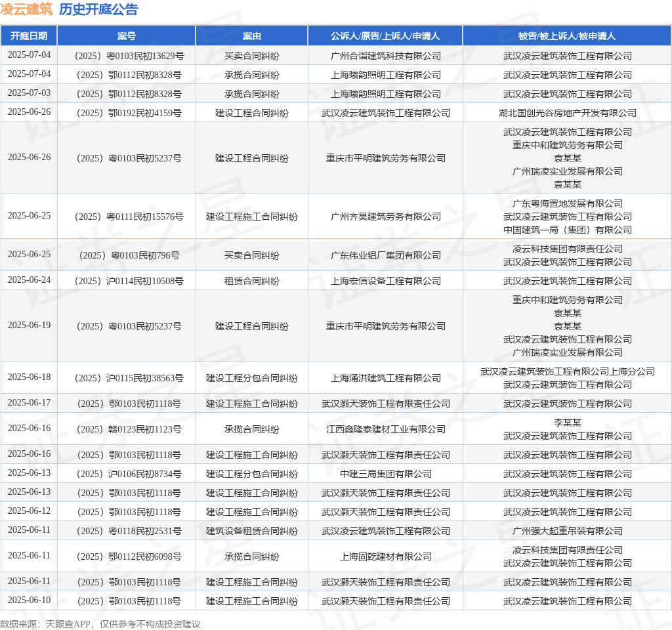
Task: Click the 开庭日期 column header
Action: (x=29, y=36)
